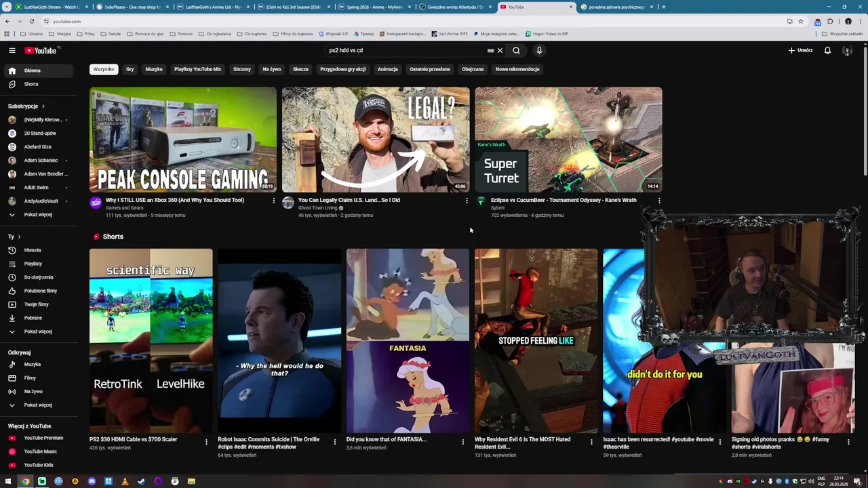Open PEAK CONSOLE GAMING video thumbnail
The height and width of the screenshot is (488, 868).
tap(183, 140)
